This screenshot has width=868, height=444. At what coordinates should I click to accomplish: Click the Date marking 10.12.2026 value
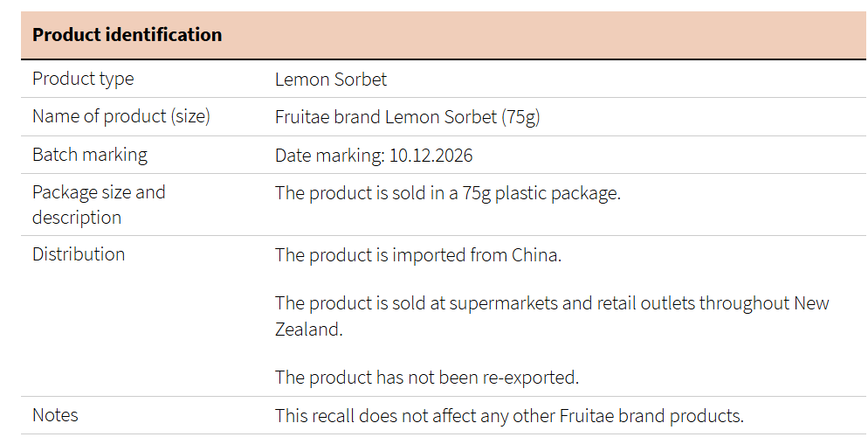click(374, 156)
